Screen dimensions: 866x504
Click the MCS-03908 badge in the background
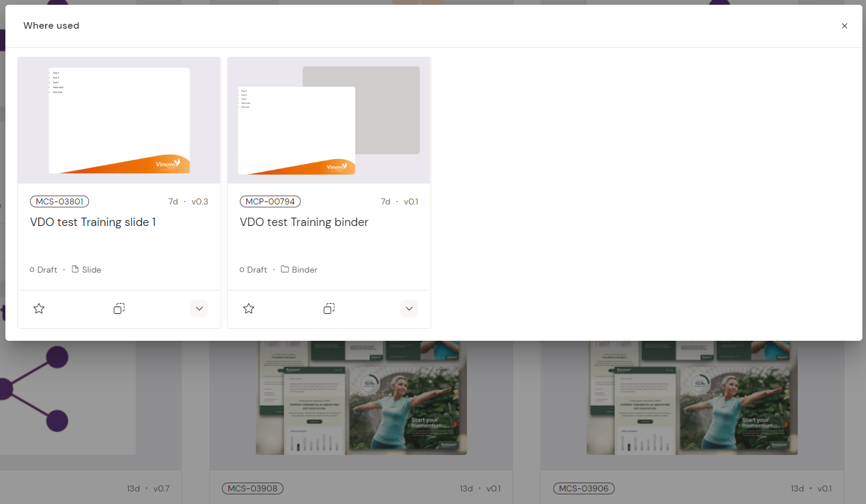[252, 488]
